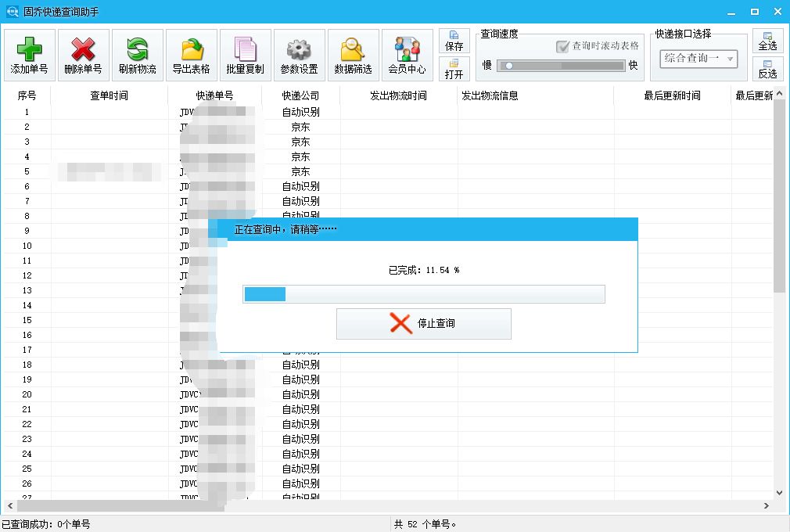Open the 会员中心 (Member Center)
Screen dimensions: 790x532
(407, 53)
